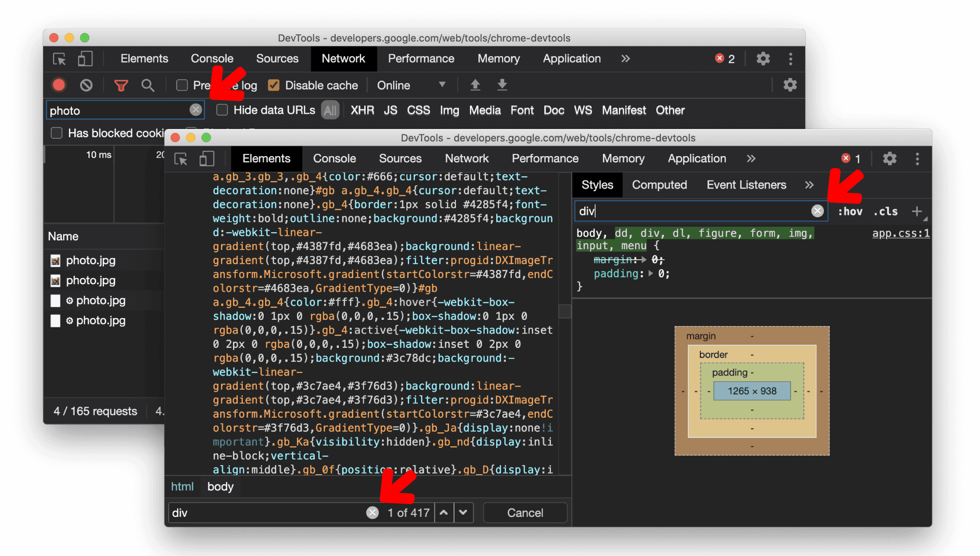The height and width of the screenshot is (556, 980).
Task: Toggle Hide data URLs checkbox
Action: pyautogui.click(x=222, y=110)
